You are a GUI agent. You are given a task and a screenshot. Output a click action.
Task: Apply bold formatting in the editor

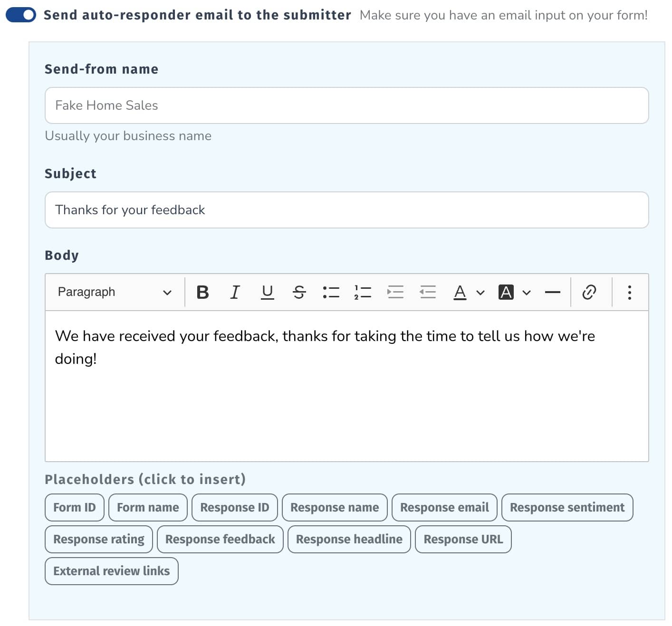(x=202, y=292)
